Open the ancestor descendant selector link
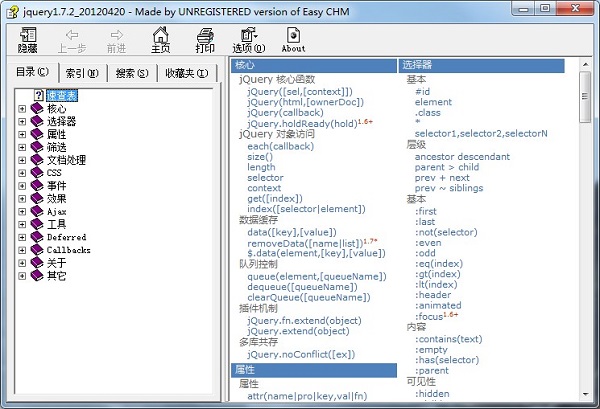Screen dimensions: 600x409 pos(462,156)
